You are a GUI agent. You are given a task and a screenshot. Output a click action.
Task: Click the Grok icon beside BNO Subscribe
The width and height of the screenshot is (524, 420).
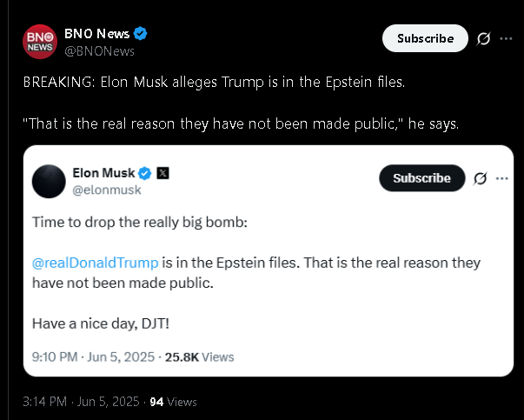pyautogui.click(x=483, y=39)
